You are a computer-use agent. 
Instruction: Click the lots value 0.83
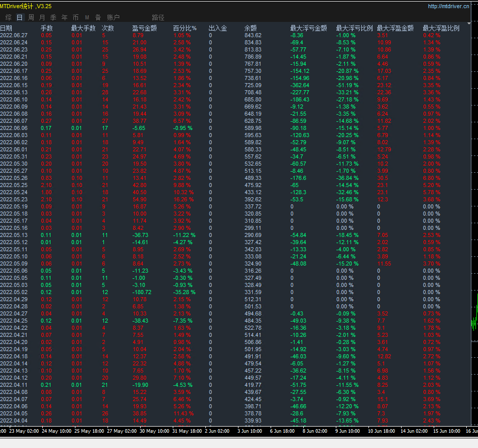tap(46, 178)
